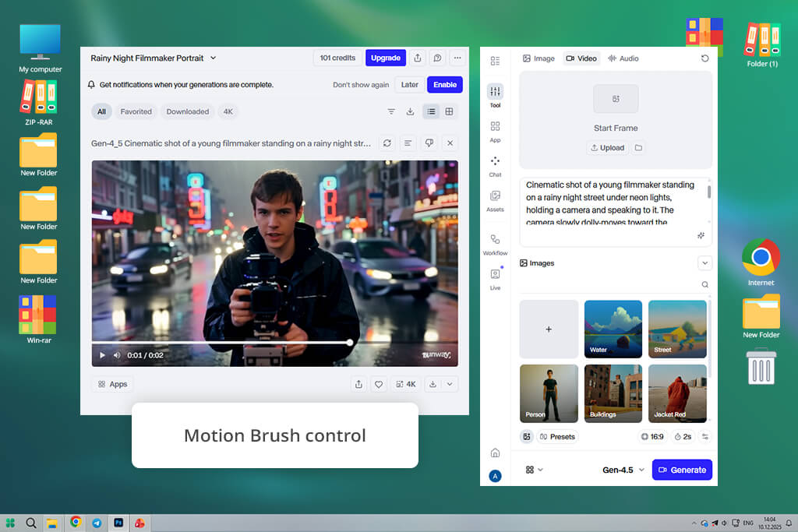The height and width of the screenshot is (532, 798).
Task: Add a new image with the plus tile
Action: (x=549, y=329)
